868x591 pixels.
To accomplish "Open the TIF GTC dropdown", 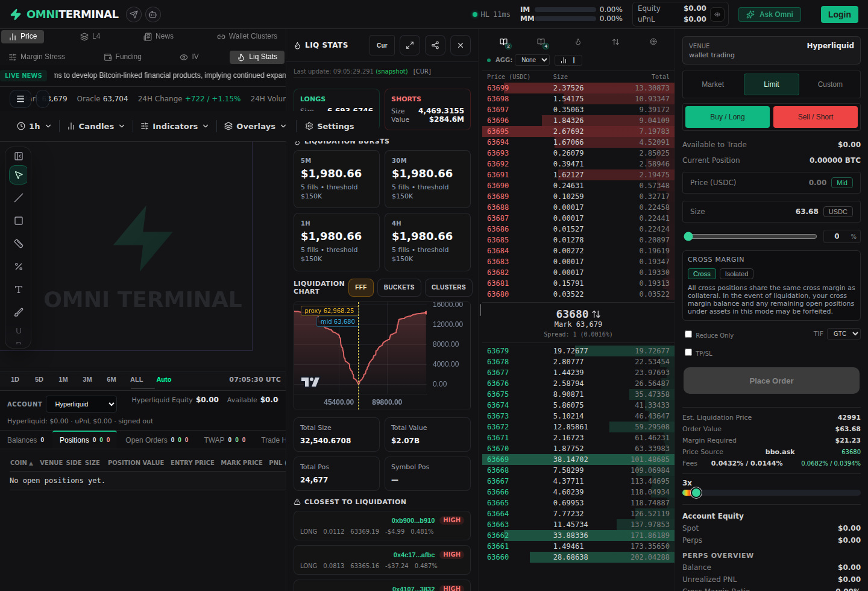I will pyautogui.click(x=843, y=333).
